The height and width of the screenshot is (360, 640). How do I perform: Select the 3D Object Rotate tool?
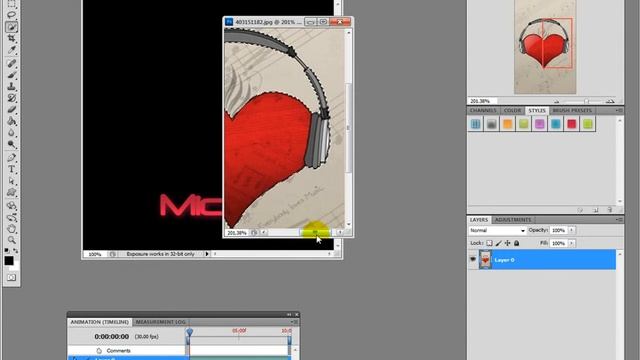pos(11,206)
